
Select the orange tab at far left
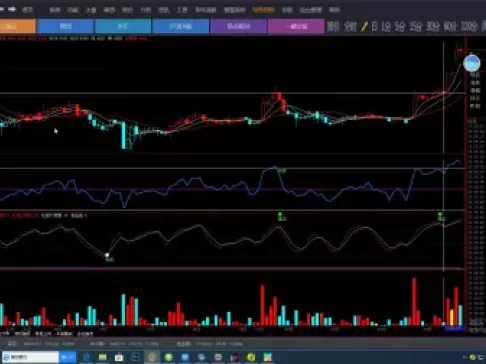click(17, 26)
